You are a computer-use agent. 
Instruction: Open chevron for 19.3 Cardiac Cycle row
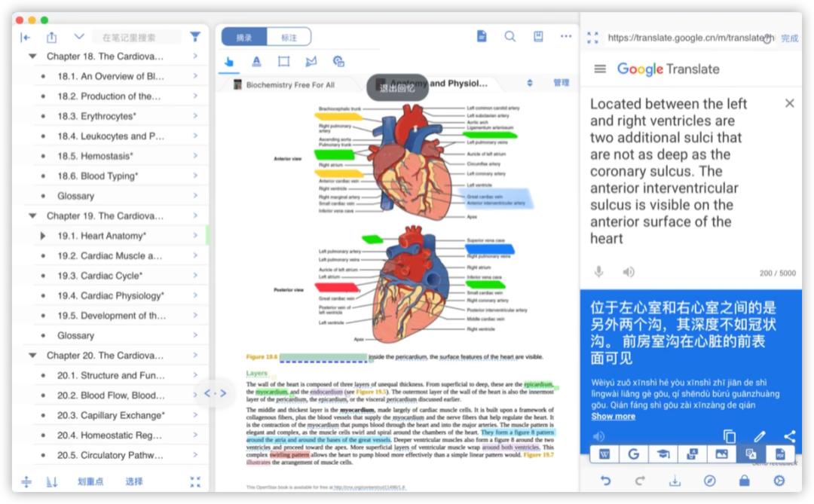[195, 276]
